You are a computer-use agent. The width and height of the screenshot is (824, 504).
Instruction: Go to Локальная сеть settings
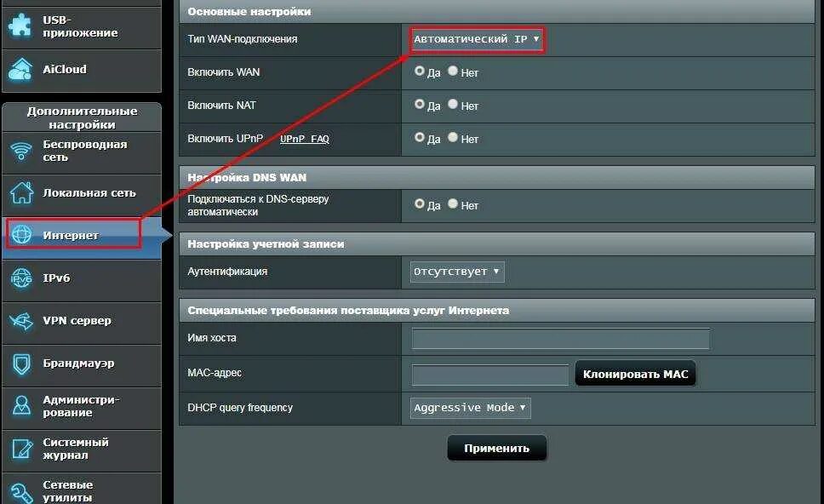point(82,195)
